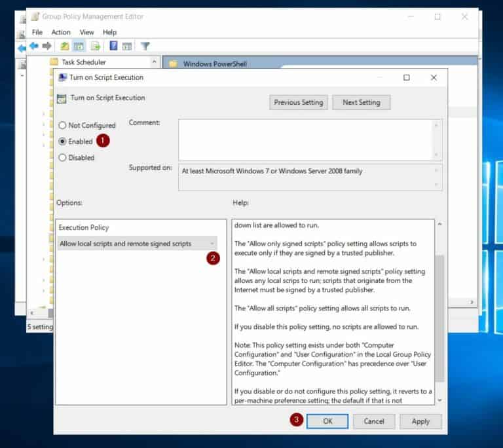Open the Action menu

[61, 32]
